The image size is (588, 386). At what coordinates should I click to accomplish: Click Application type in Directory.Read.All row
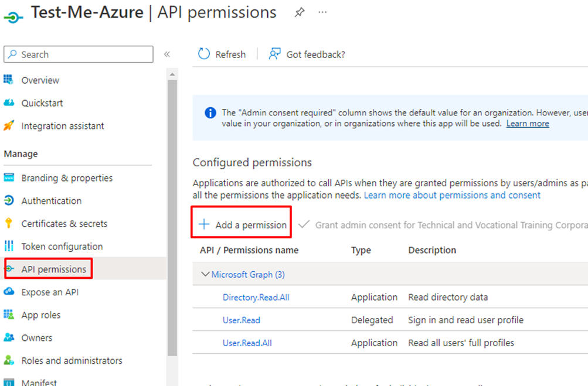coord(374,297)
